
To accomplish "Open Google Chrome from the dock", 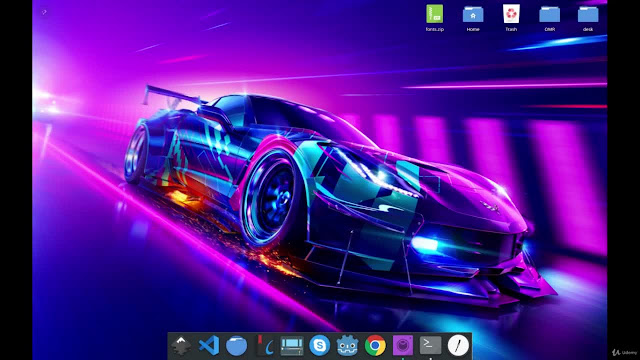I will coord(375,346).
